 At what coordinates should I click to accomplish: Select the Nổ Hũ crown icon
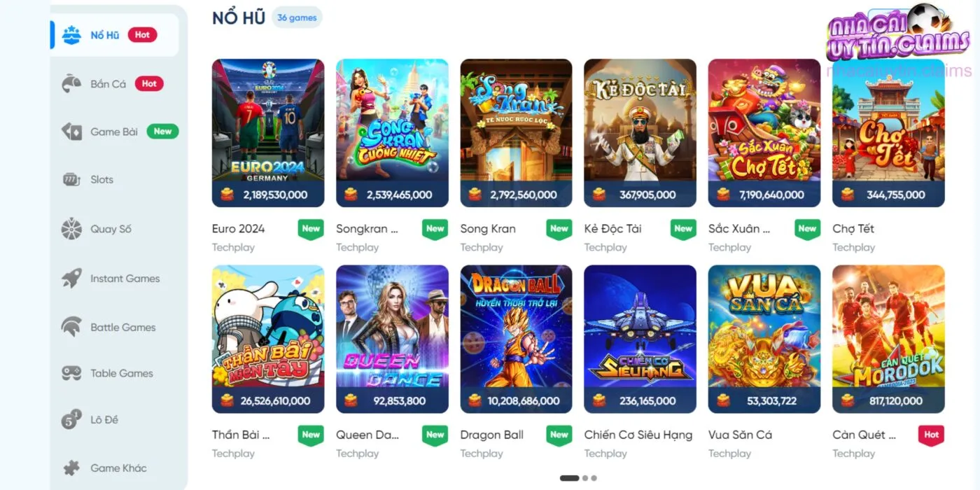tap(71, 34)
